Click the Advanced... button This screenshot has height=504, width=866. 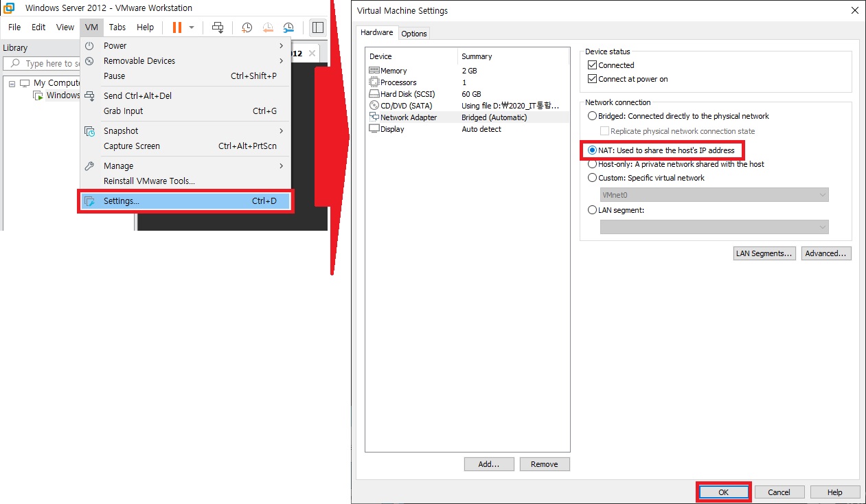pyautogui.click(x=826, y=253)
